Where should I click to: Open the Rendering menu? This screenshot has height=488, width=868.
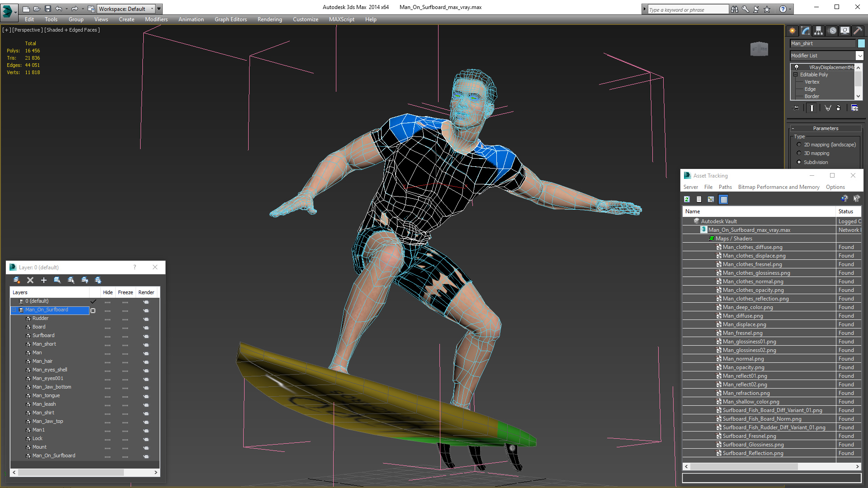(x=269, y=19)
